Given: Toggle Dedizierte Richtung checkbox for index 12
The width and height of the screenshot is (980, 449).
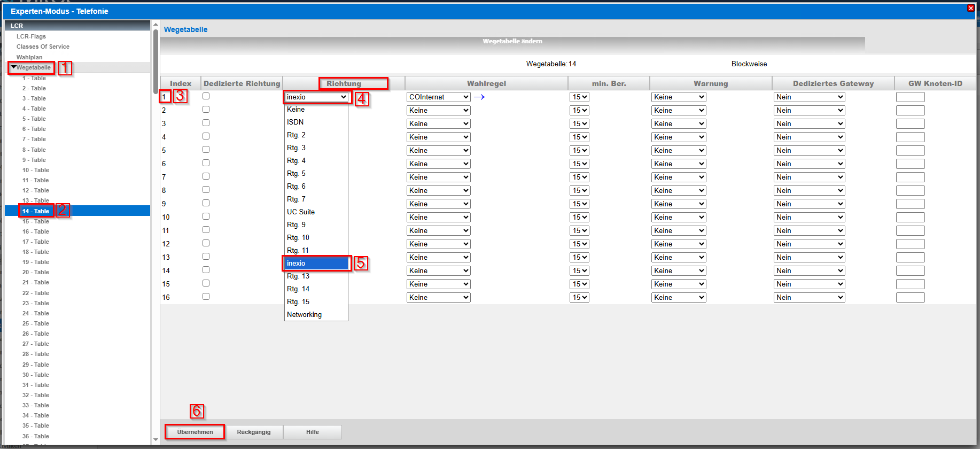Looking at the screenshot, I should click(206, 243).
